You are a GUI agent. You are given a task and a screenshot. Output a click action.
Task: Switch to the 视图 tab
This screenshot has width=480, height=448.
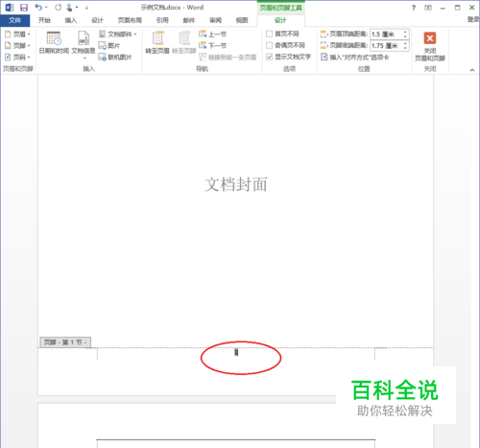[242, 20]
